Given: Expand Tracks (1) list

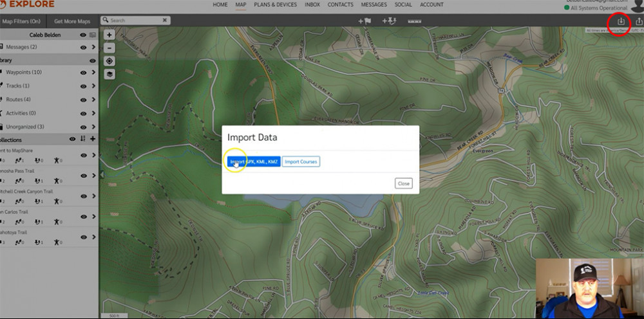Looking at the screenshot, I should coord(93,86).
